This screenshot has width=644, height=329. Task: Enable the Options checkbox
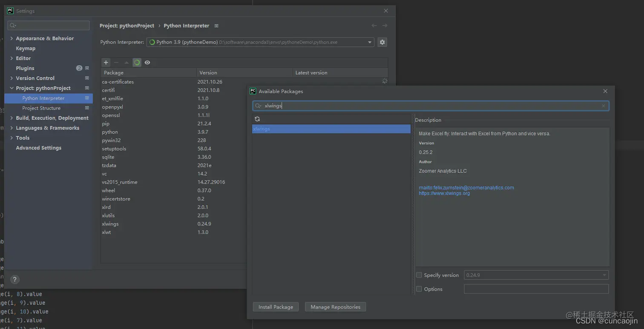tap(419, 289)
